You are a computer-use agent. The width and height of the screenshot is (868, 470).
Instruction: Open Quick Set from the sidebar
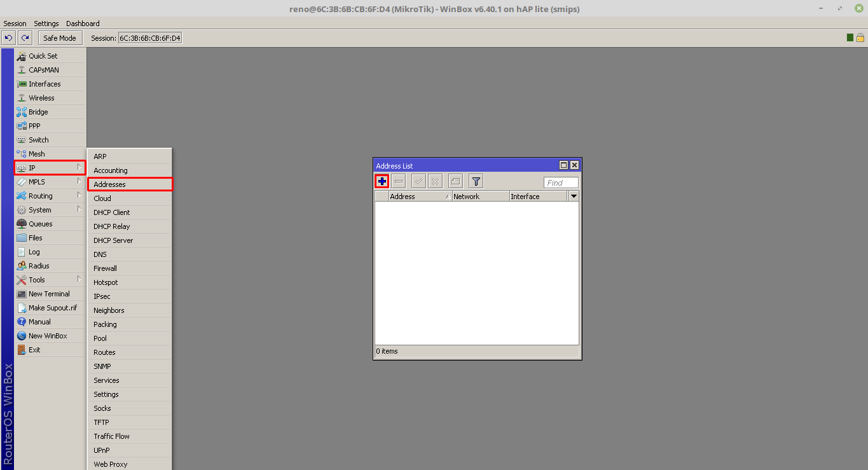40,55
